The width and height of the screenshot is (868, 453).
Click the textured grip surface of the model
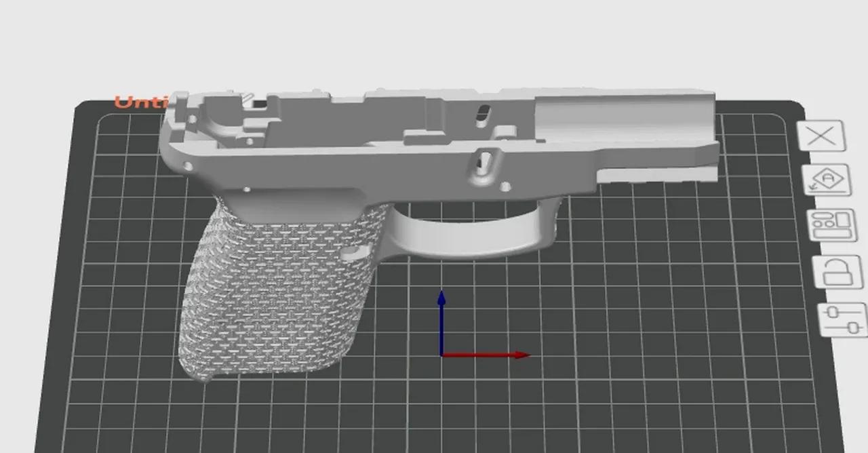point(271,298)
